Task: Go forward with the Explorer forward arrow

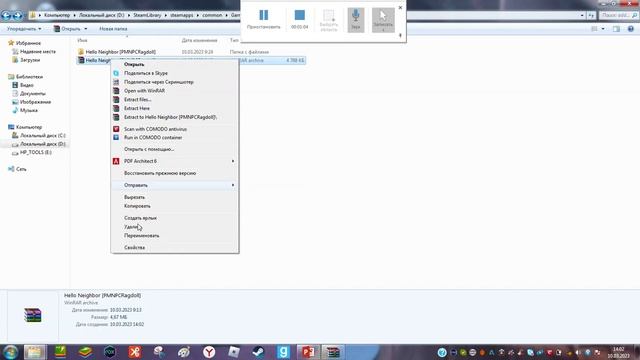Action: point(18,16)
